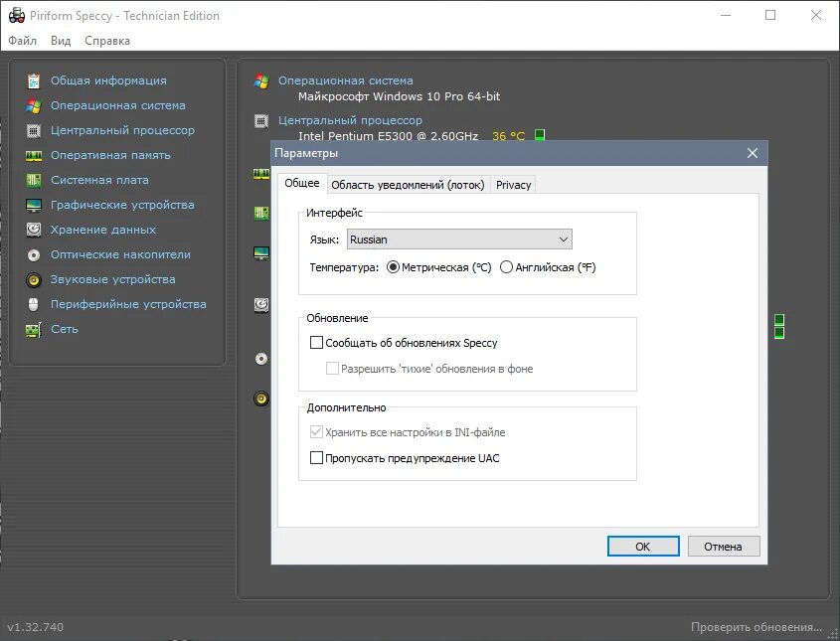Toggle the "Хранить все настройки в INI-файле" checkbox

[316, 432]
